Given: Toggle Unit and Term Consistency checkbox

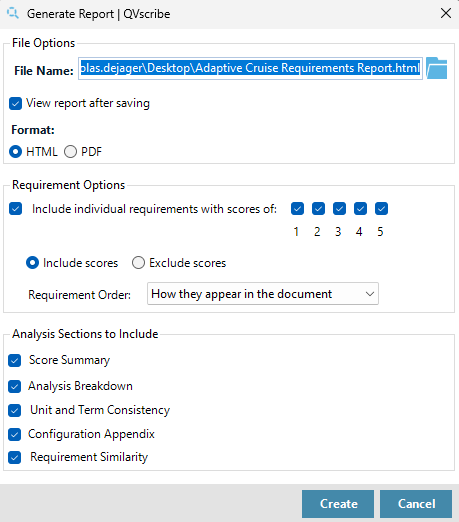Looking at the screenshot, I should click(x=15, y=411).
